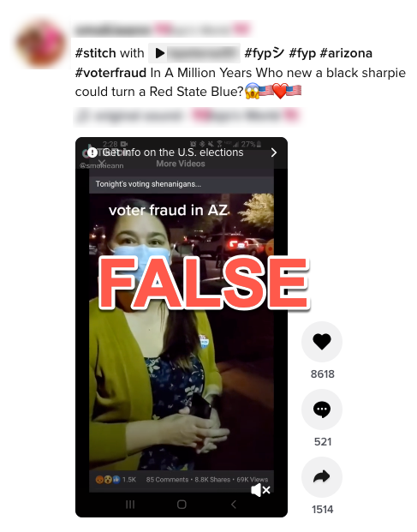The height and width of the screenshot is (532, 417).
Task: Open the blurred original sound link
Action: 188,116
